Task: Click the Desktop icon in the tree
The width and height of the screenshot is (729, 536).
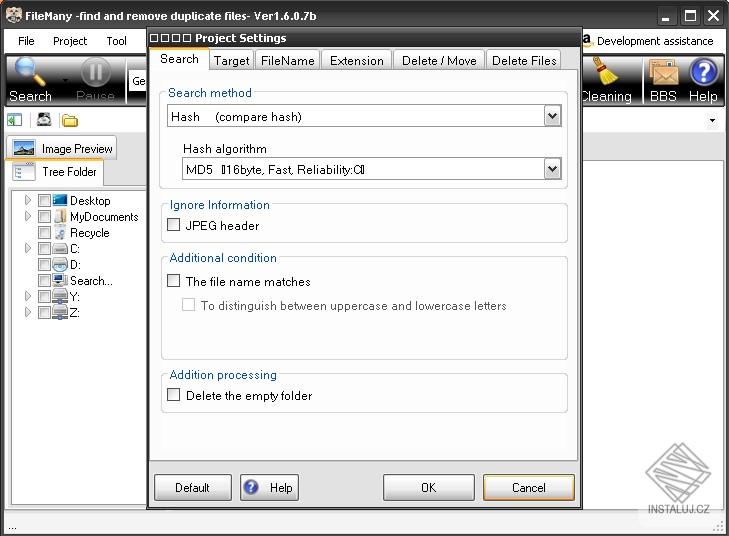Action: tap(60, 200)
